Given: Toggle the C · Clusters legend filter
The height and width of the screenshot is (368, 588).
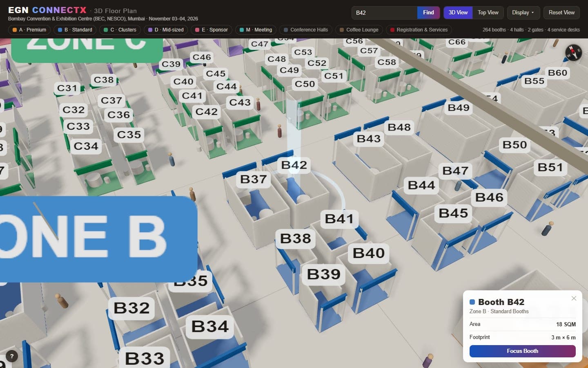Looking at the screenshot, I should click(x=120, y=30).
